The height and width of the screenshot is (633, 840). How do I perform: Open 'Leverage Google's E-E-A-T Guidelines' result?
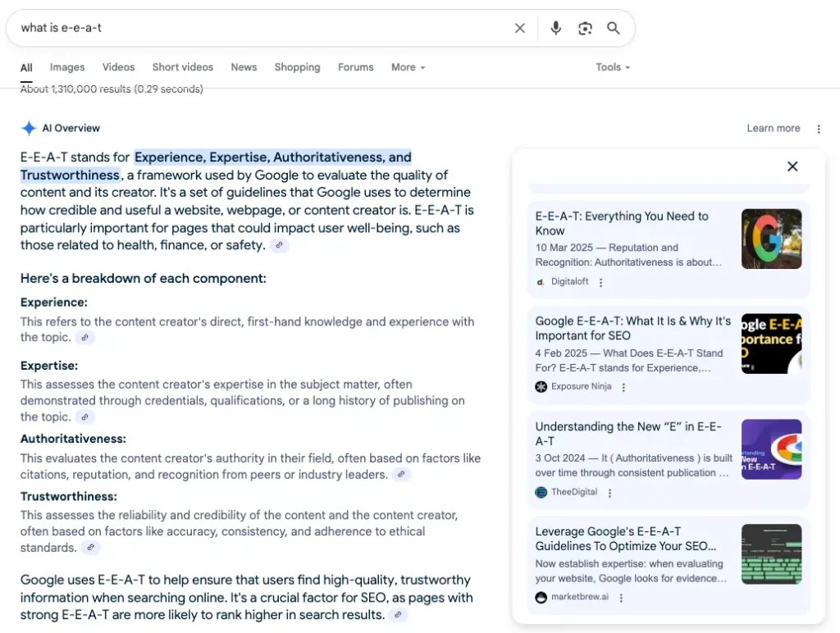(626, 539)
